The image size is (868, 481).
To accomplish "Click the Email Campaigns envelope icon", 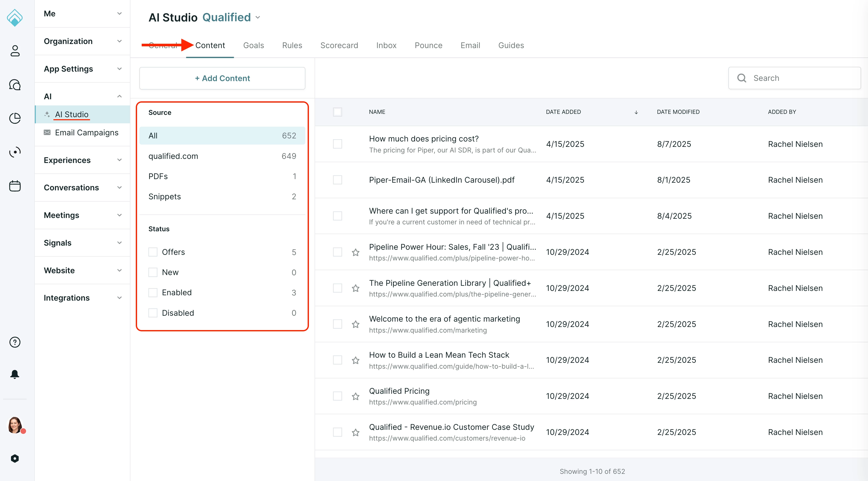I will coord(47,133).
